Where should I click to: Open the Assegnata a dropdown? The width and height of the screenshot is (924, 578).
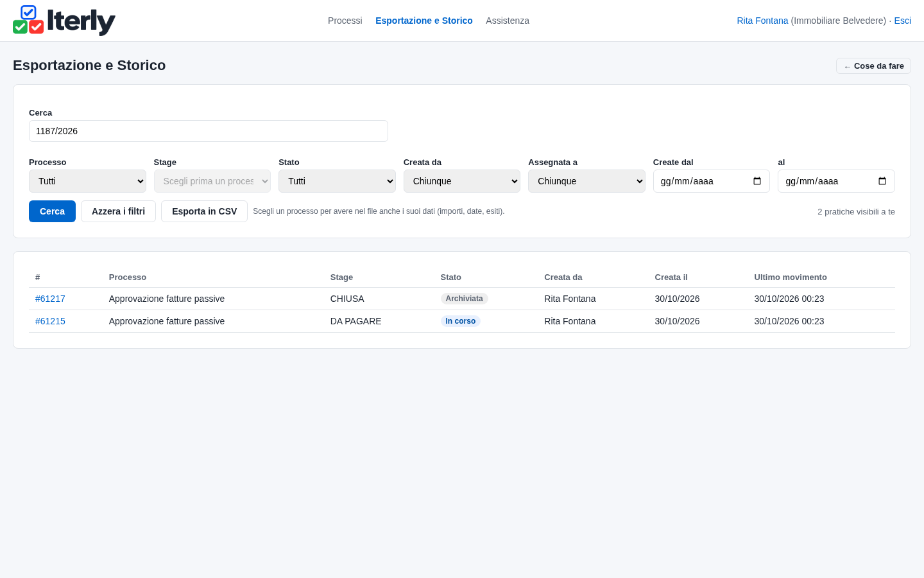[586, 181]
